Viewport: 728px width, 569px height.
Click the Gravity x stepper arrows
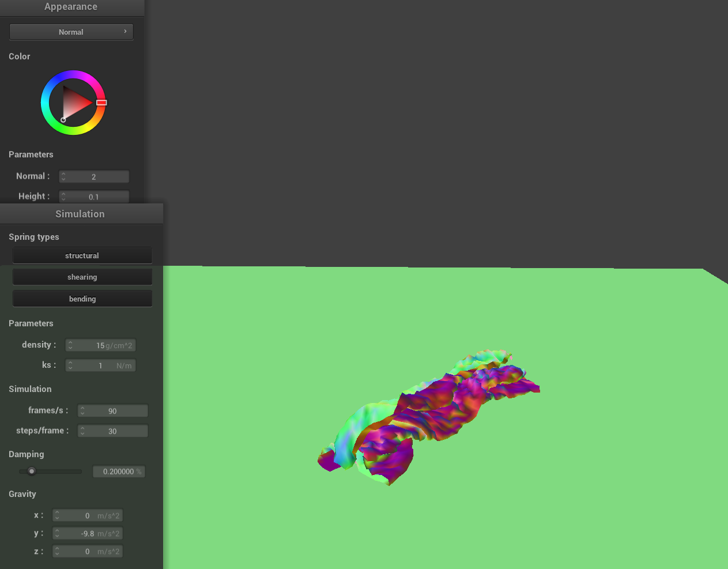tap(57, 515)
